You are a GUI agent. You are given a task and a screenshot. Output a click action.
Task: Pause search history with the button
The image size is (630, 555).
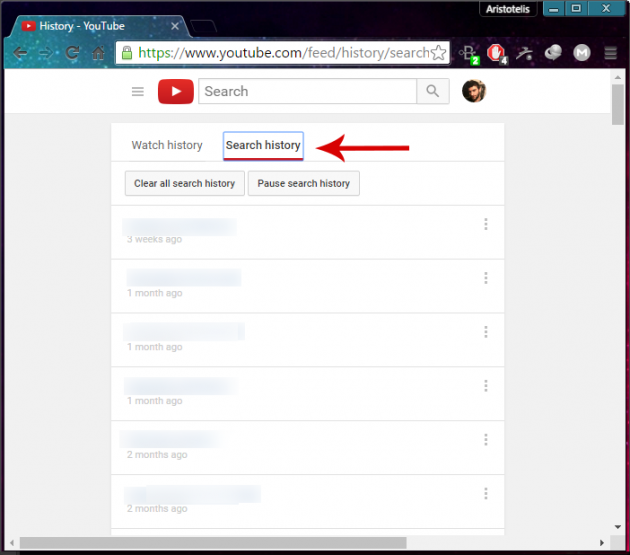point(303,184)
